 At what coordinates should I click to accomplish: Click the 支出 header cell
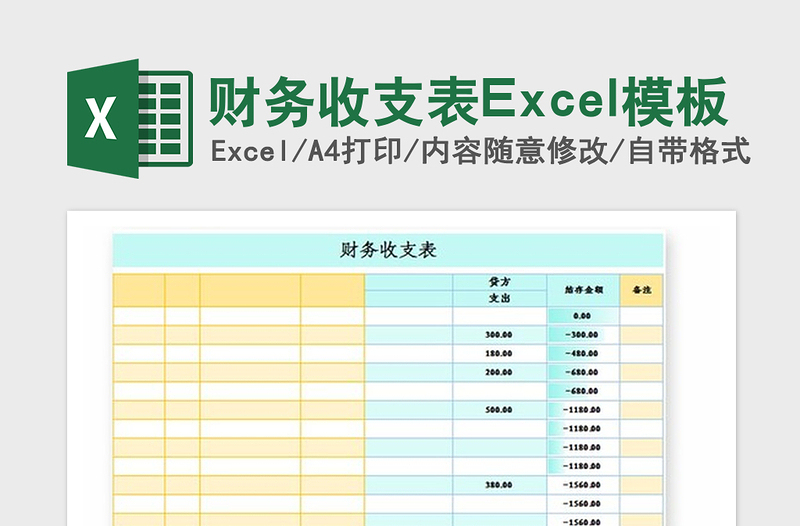pyautogui.click(x=499, y=298)
